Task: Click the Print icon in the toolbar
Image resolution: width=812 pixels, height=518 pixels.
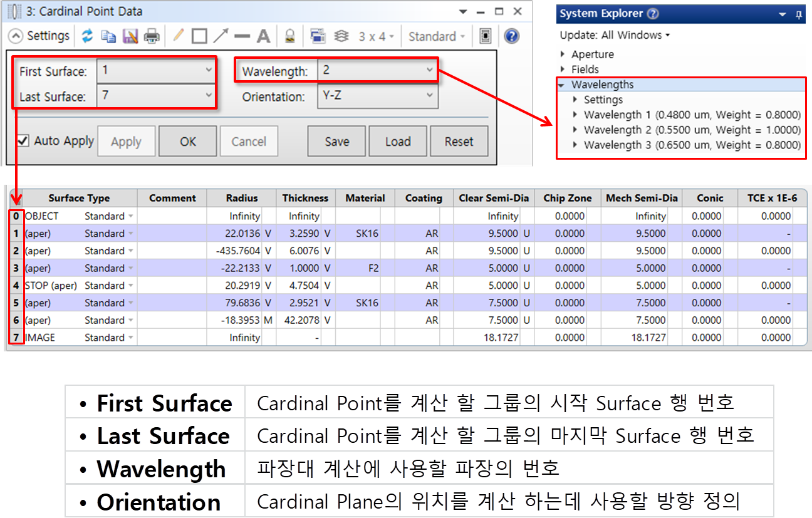Action: point(152,36)
